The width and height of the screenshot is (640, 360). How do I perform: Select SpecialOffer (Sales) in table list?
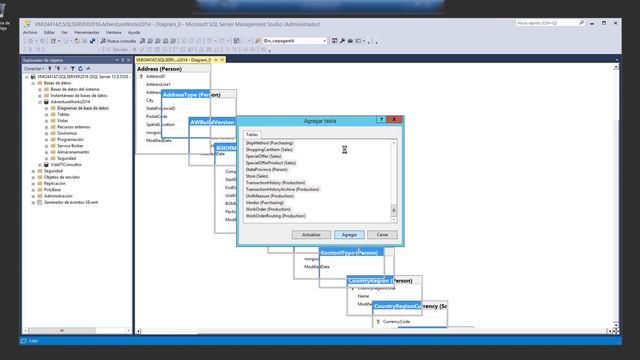pos(263,156)
